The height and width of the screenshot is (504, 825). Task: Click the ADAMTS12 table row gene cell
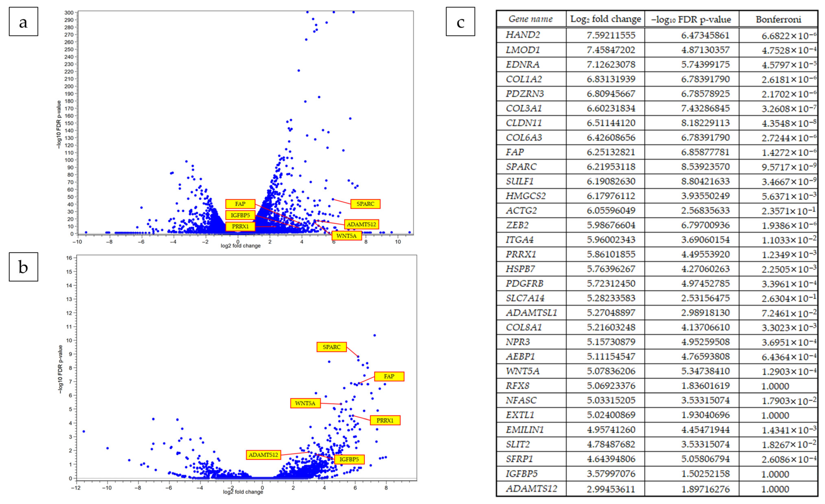531,489
